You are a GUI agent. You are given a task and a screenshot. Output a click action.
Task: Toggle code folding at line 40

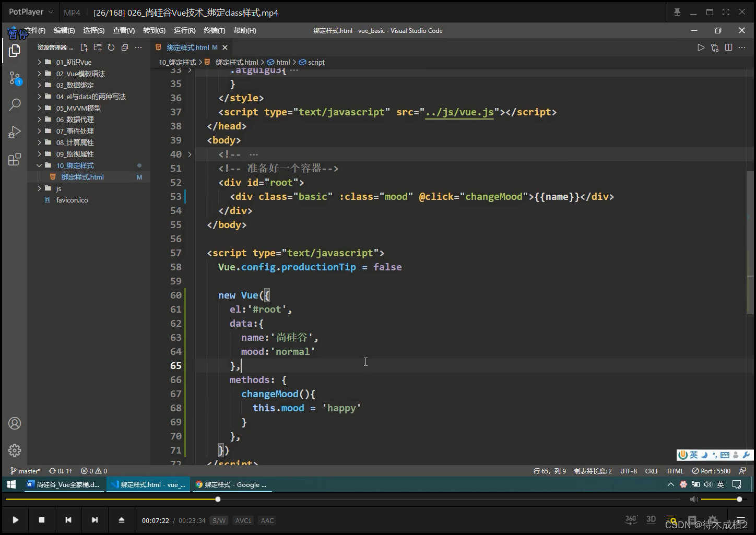[x=190, y=154]
